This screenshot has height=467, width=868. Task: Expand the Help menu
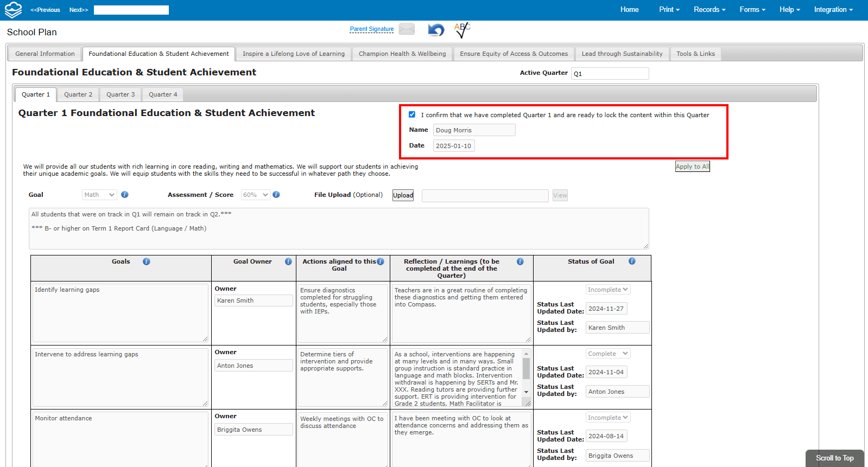[x=790, y=10]
